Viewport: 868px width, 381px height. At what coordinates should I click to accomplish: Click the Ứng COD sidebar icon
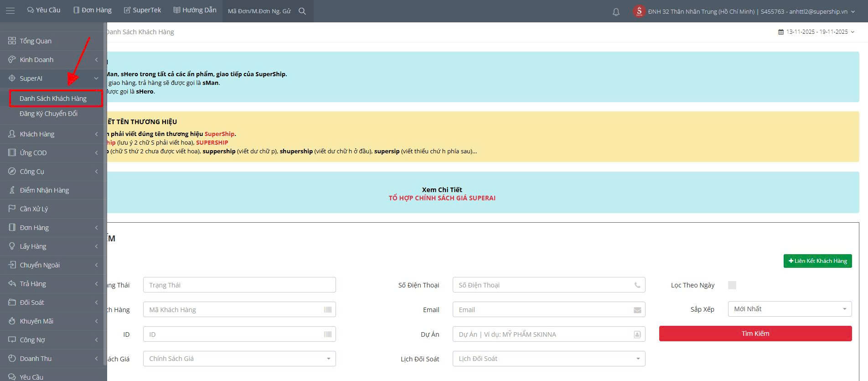coord(12,153)
